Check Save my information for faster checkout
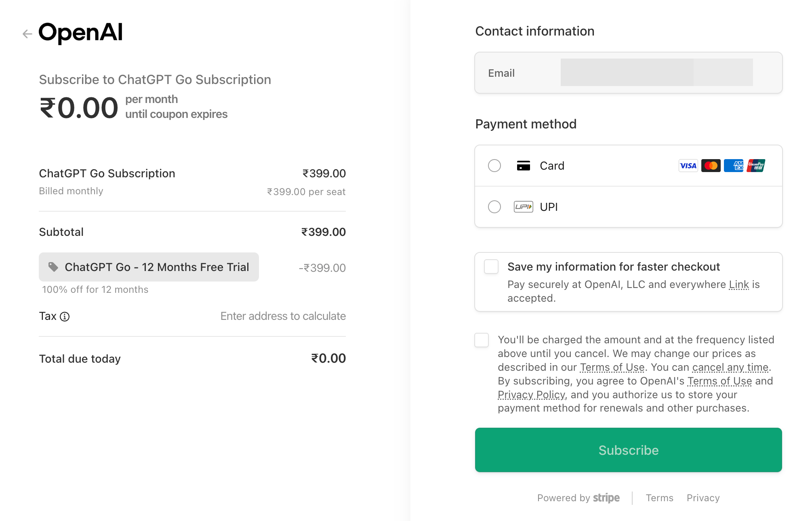The width and height of the screenshot is (812, 521). tap(491, 267)
